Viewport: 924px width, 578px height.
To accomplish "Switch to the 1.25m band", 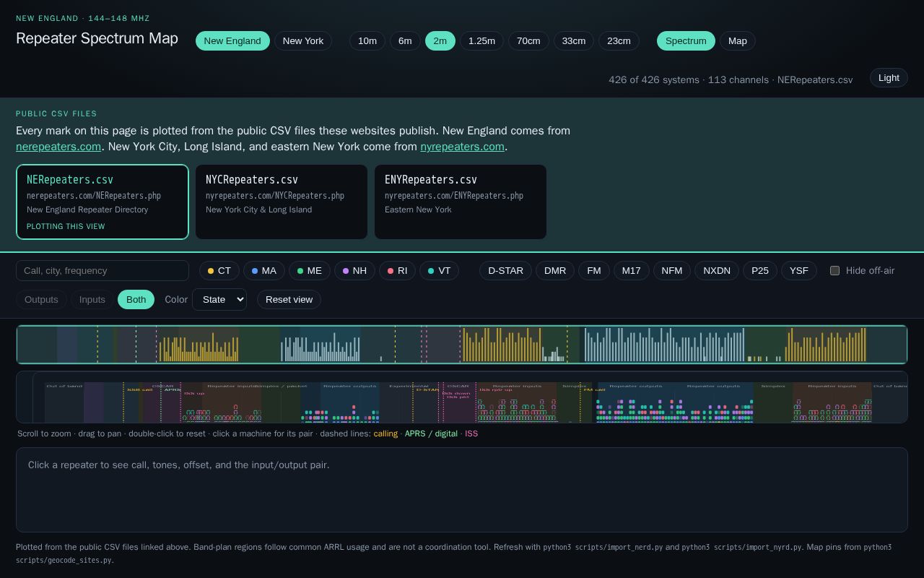I will tap(481, 40).
